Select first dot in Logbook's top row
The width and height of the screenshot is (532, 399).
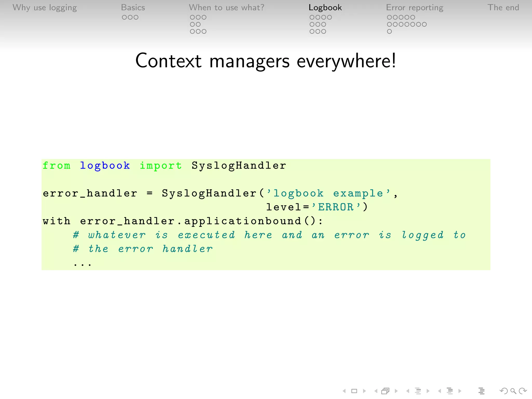pyautogui.click(x=312, y=17)
